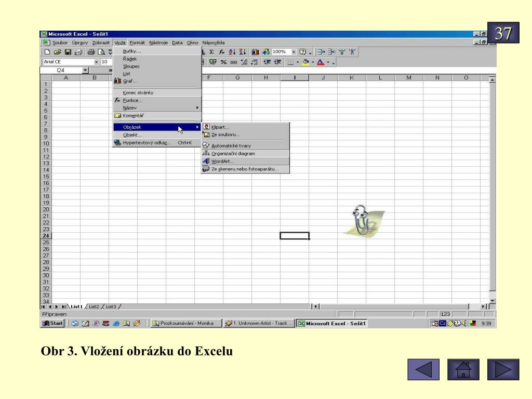Click the Comma style 000 icon
The height and width of the screenshot is (399, 532).
(234, 62)
